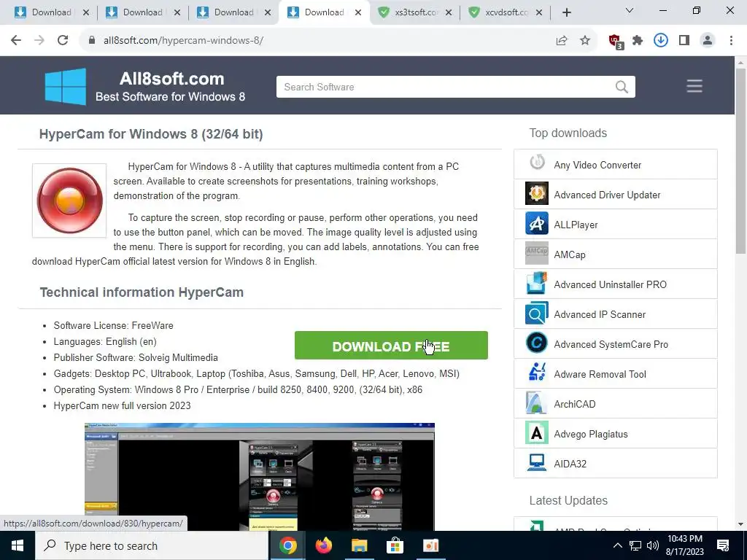Viewport: 747px width, 560px height.
Task: Open the uBlock Origin extension icon
Action: [616, 42]
